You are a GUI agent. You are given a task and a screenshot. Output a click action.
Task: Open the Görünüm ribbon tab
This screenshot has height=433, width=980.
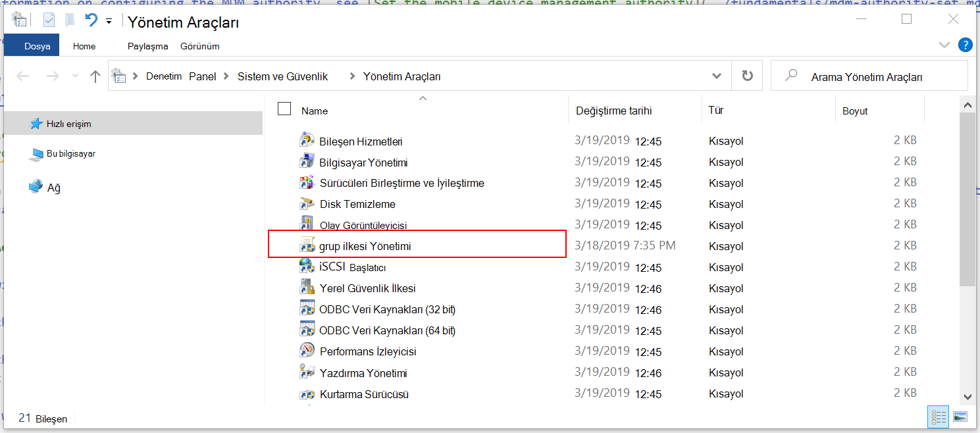[200, 46]
